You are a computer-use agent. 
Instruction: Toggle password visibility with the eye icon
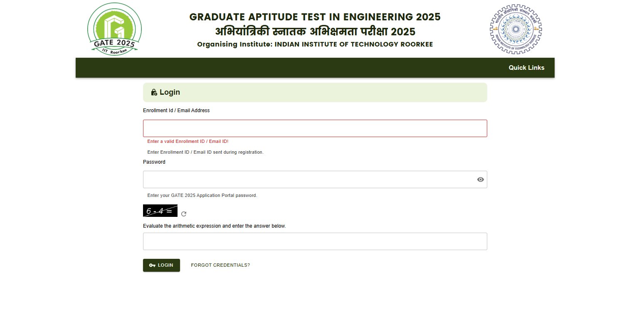coord(481,179)
